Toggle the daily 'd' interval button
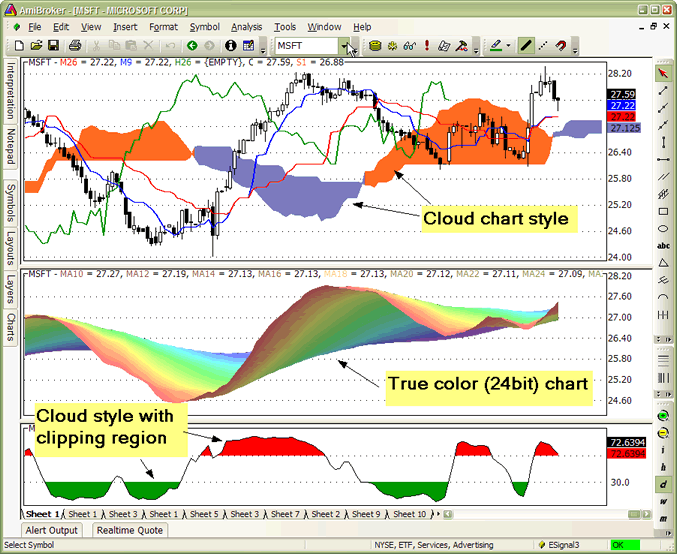Image resolution: width=677 pixels, height=554 pixels. tap(663, 485)
